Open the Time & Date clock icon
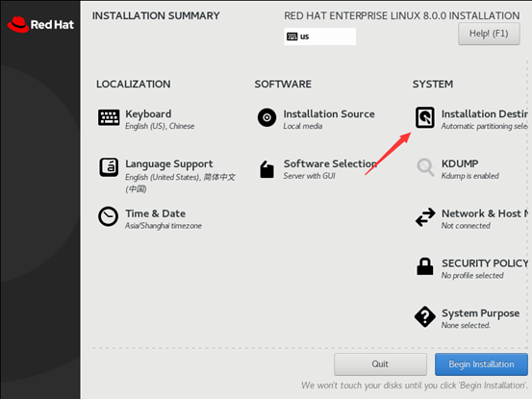 (109, 216)
